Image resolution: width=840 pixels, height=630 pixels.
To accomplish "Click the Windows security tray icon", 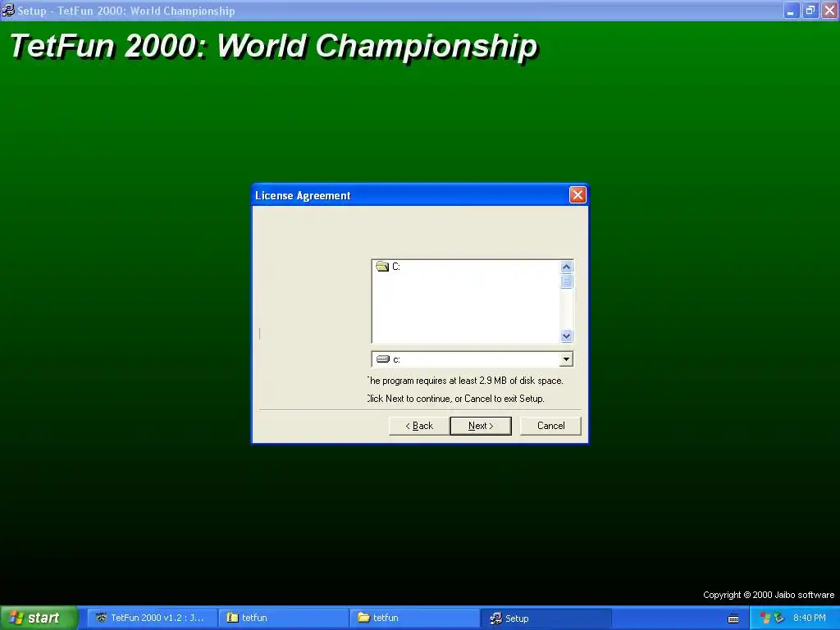I will click(765, 618).
